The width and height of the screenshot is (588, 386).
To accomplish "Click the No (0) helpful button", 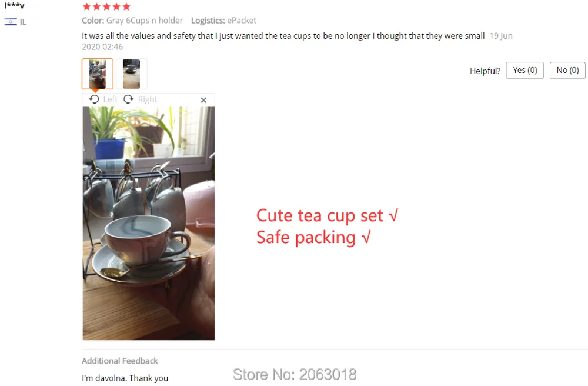I will point(567,70).
